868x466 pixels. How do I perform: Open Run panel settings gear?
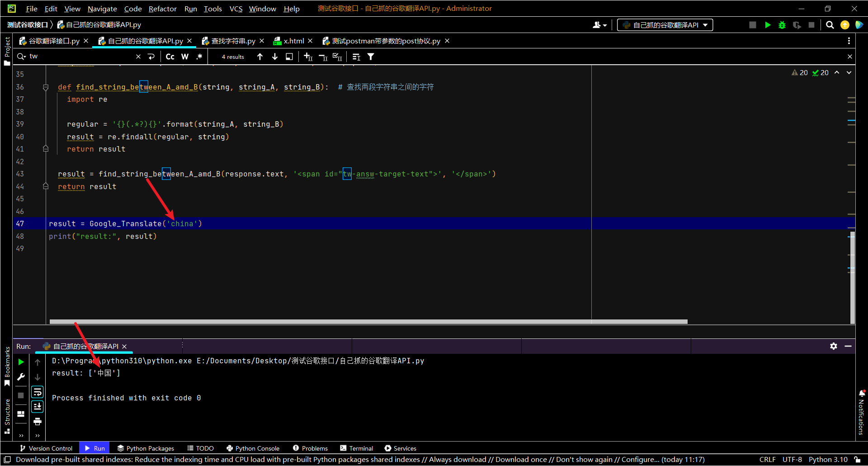pyautogui.click(x=834, y=346)
